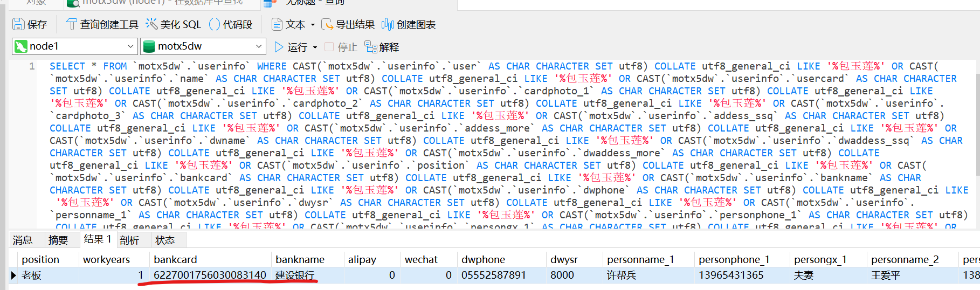
Task: Click the wechat column header
Action: pos(429,259)
